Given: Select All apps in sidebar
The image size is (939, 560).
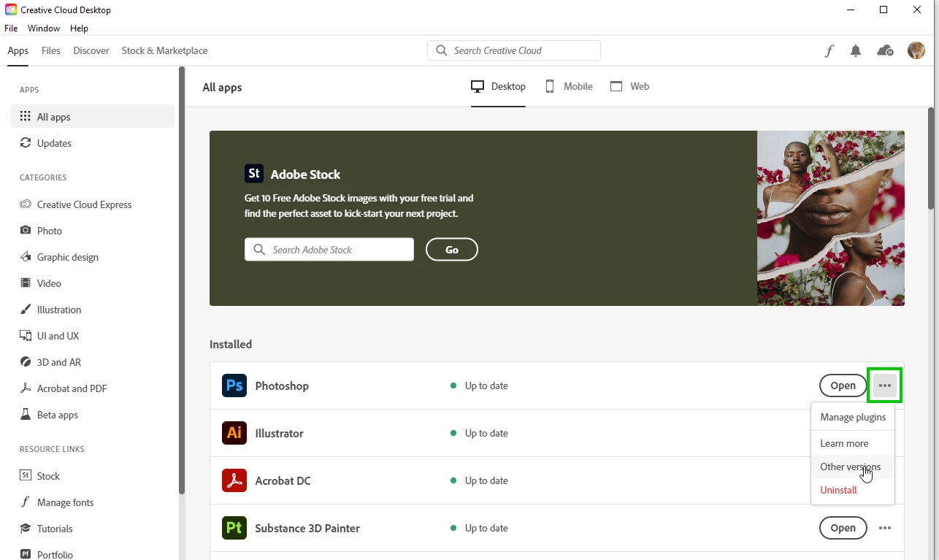Looking at the screenshot, I should 93,117.
